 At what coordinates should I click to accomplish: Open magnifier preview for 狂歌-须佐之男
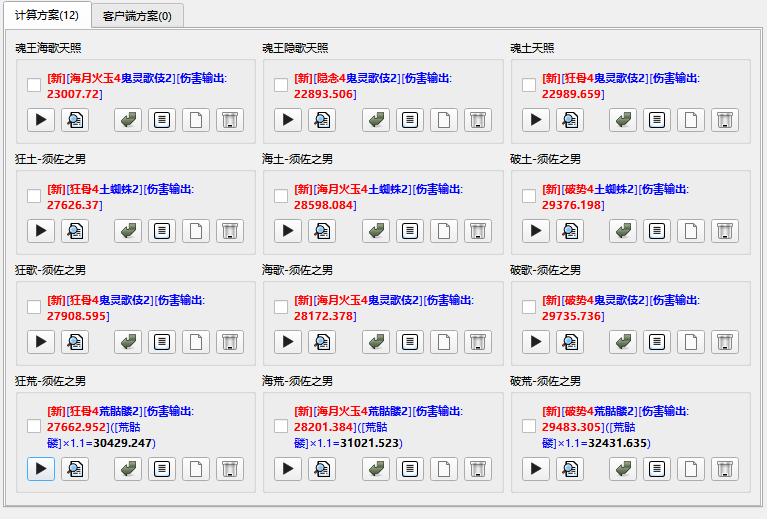pyautogui.click(x=75, y=342)
